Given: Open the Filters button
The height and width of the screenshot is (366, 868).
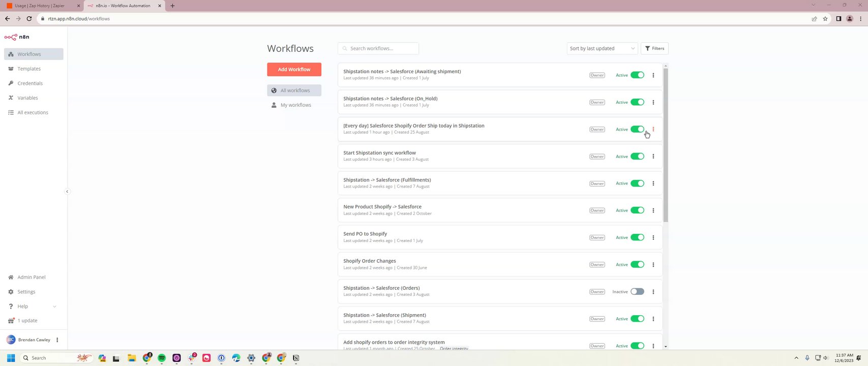Looking at the screenshot, I should click(x=654, y=48).
